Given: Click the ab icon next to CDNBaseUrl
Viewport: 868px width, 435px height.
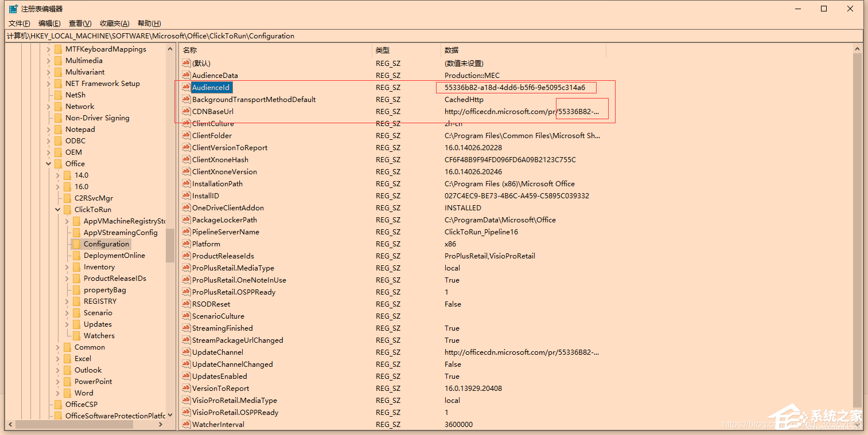Looking at the screenshot, I should [186, 111].
